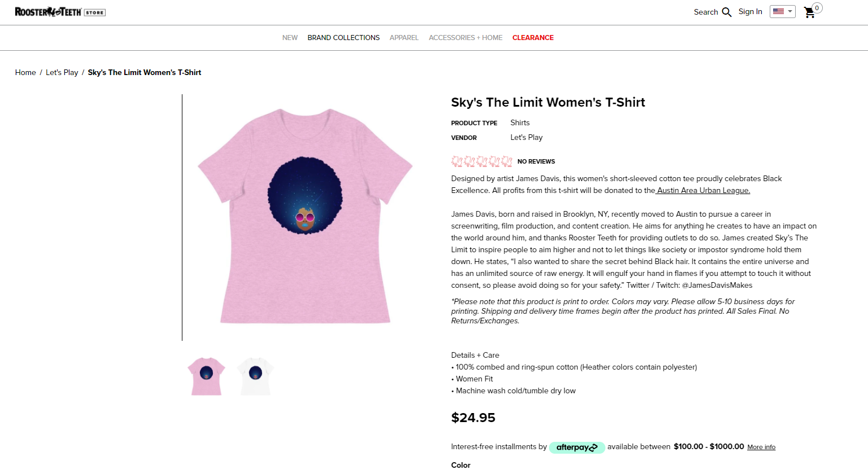Click the afterpay More info link
Image resolution: width=868 pixels, height=474 pixels.
click(x=761, y=447)
